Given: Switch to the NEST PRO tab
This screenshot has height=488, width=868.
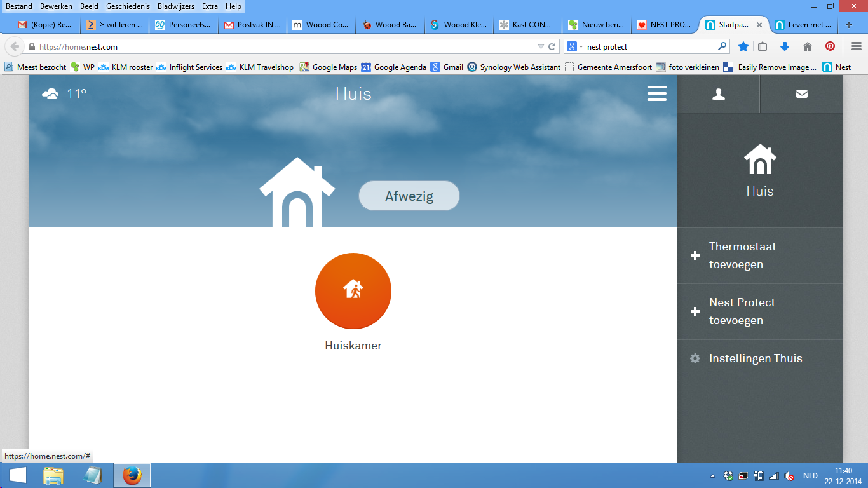Looking at the screenshot, I should point(664,25).
